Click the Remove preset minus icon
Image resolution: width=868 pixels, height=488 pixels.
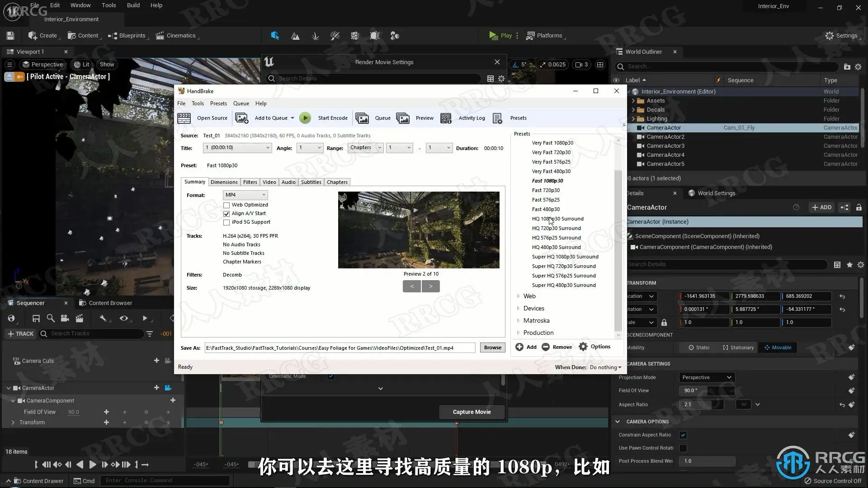(x=546, y=347)
